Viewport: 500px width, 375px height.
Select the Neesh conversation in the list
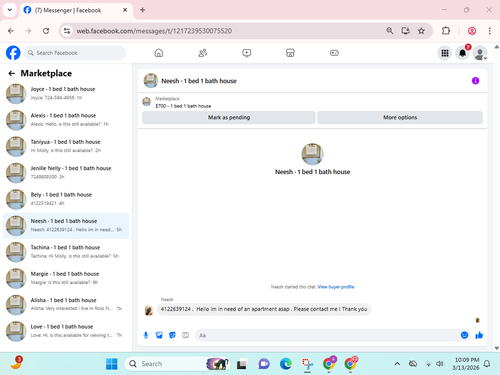pyautogui.click(x=66, y=225)
